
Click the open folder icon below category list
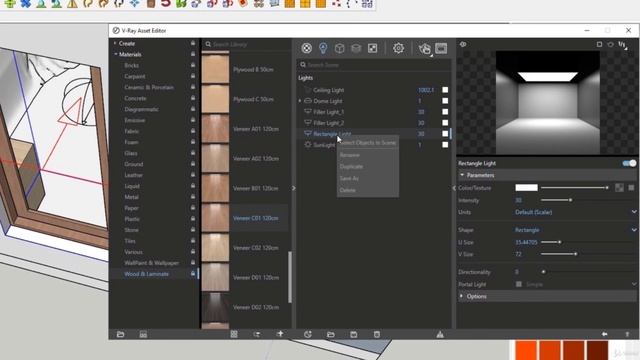[120, 334]
